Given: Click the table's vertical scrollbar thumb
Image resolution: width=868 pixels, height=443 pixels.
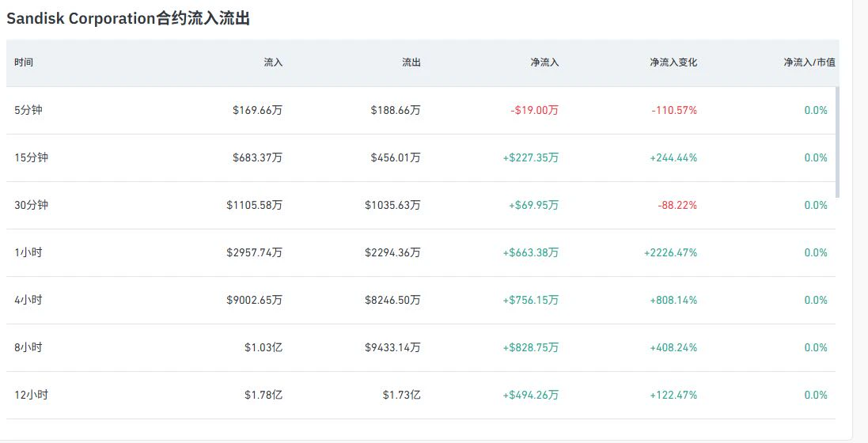Looking at the screenshot, I should pyautogui.click(x=838, y=142).
